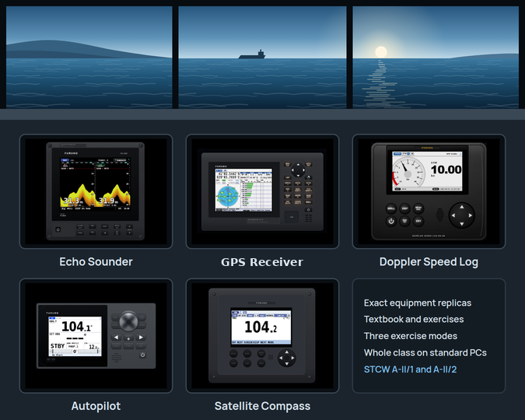Click the Echo Sounder caption
525x420 pixels.
pyautogui.click(x=96, y=262)
